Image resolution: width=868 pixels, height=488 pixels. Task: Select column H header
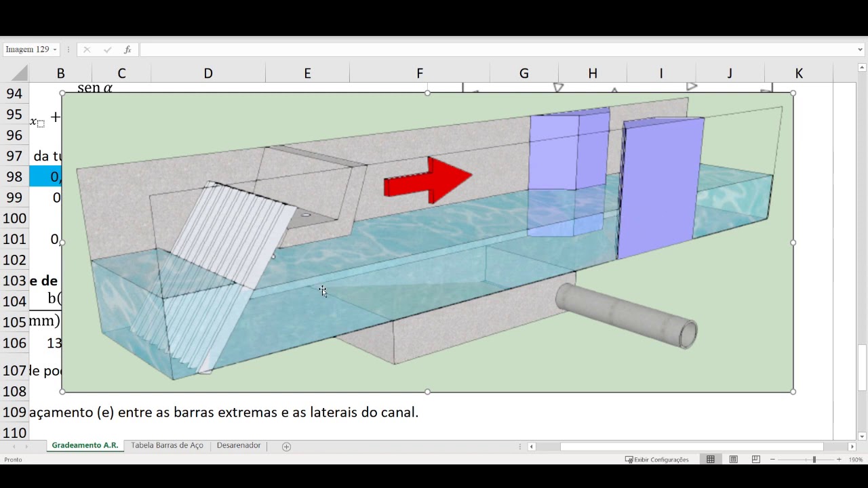593,73
